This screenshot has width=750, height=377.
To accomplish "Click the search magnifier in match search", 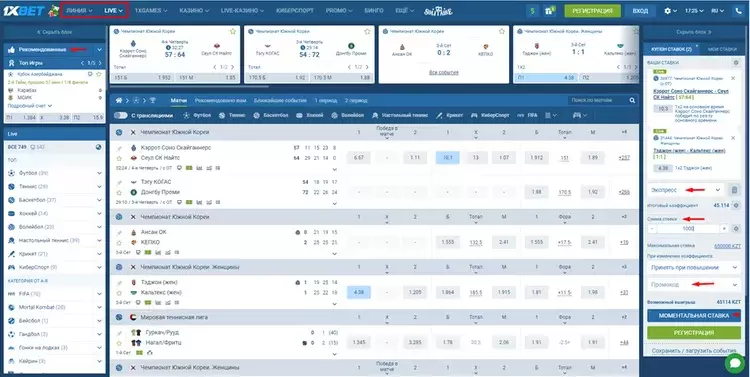I will pyautogui.click(x=632, y=100).
